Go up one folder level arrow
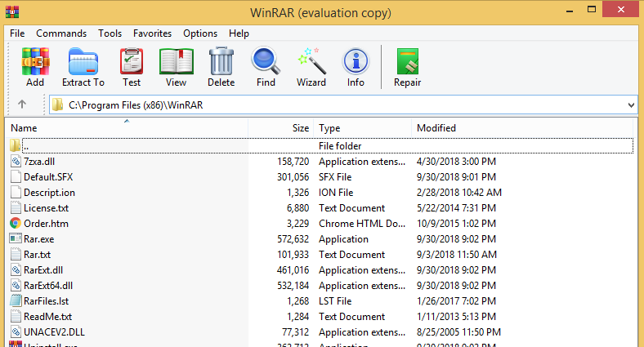 pyautogui.click(x=22, y=105)
